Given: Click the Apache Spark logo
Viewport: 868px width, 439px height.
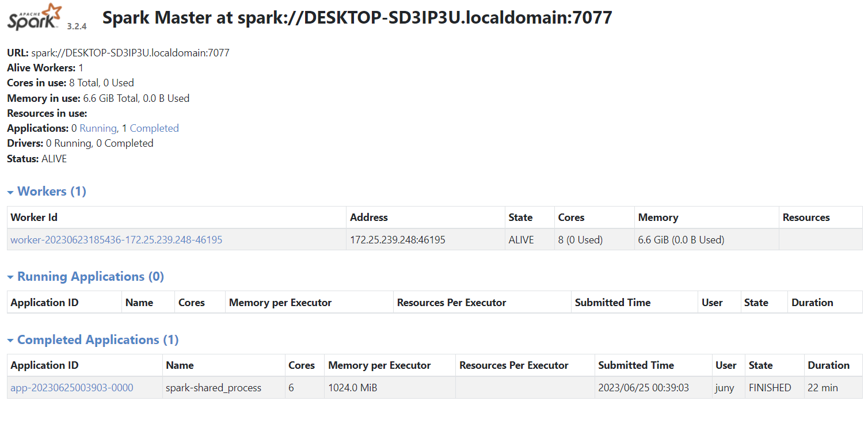Looking at the screenshot, I should (35, 17).
